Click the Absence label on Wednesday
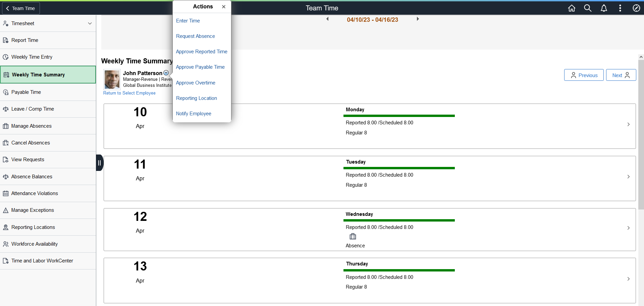Viewport: 644px width, 306px height. pos(355,246)
